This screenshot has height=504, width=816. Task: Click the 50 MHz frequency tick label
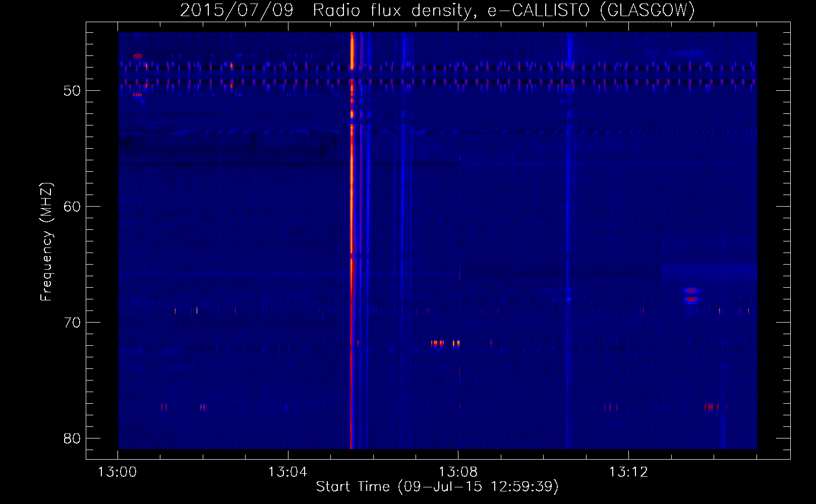tap(72, 91)
